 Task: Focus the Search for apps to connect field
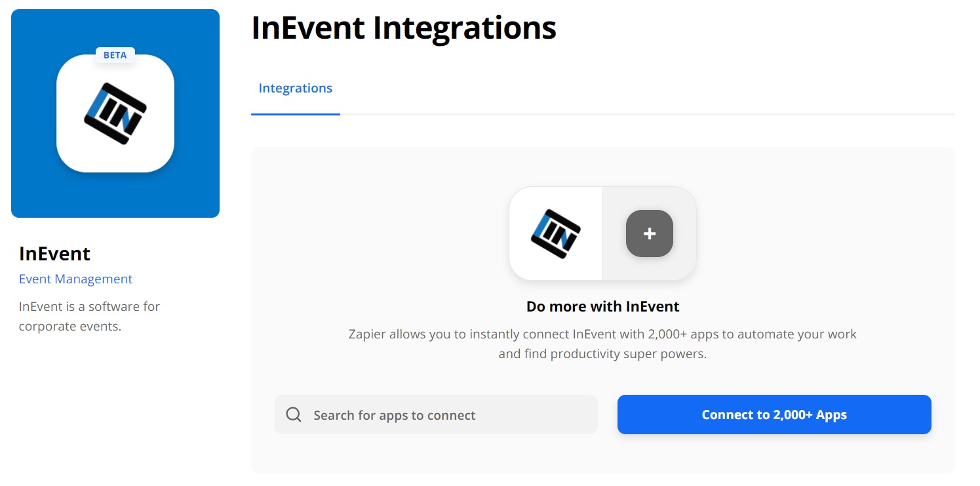(436, 415)
